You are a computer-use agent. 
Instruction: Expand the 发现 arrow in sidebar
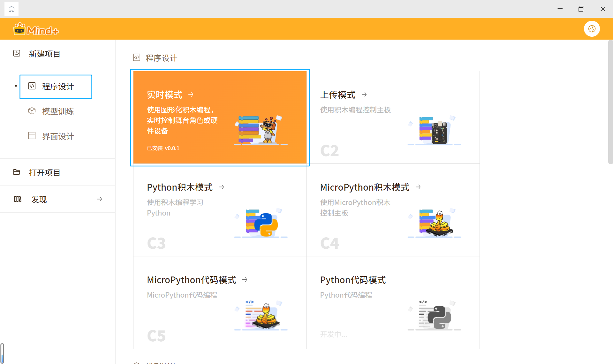pos(100,199)
